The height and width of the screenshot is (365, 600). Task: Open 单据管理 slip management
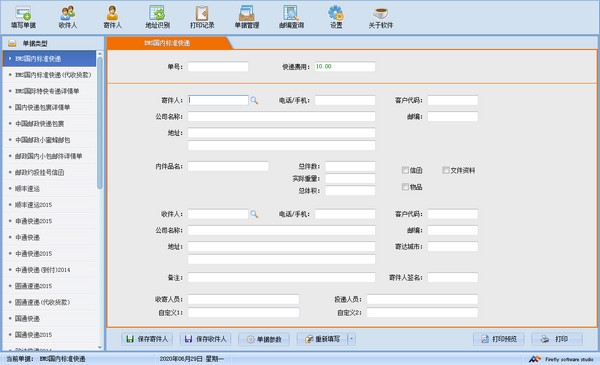point(247,18)
